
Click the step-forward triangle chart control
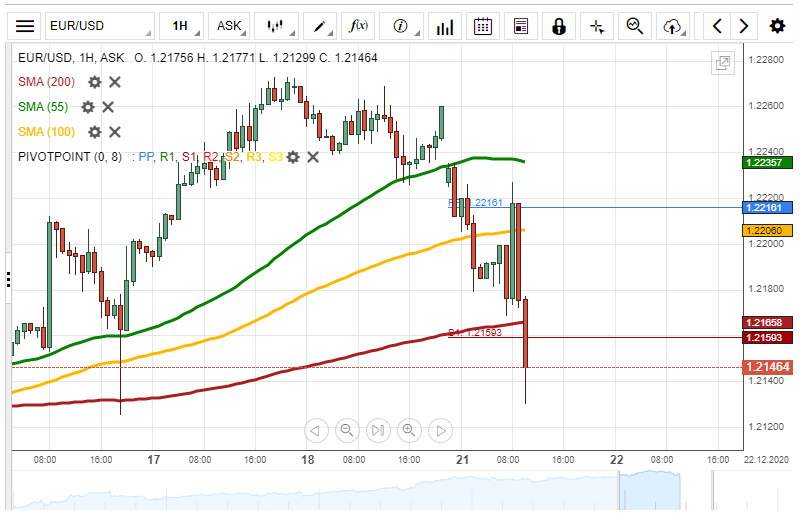click(440, 431)
